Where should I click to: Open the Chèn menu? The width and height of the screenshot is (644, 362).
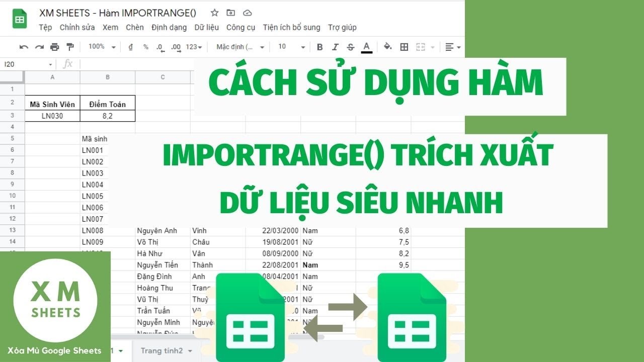(x=135, y=27)
